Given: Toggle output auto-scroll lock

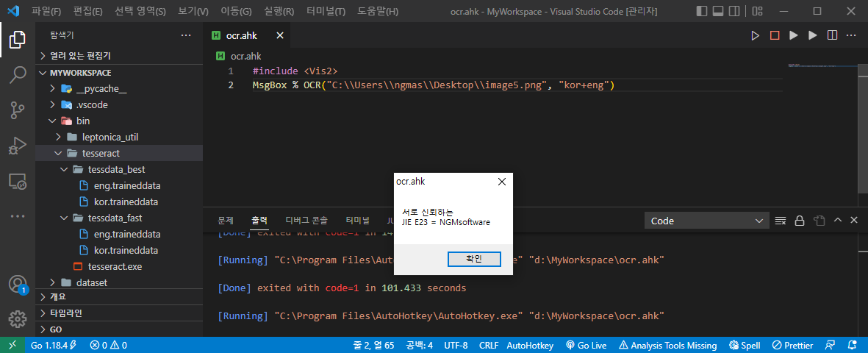Looking at the screenshot, I should [x=800, y=221].
